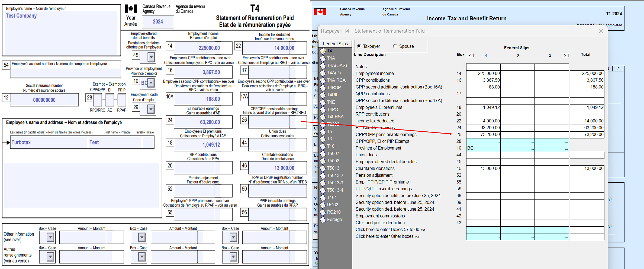Select the T5013-4 slip icon
Viewport: 644px width, 269px height.
pos(323,190)
